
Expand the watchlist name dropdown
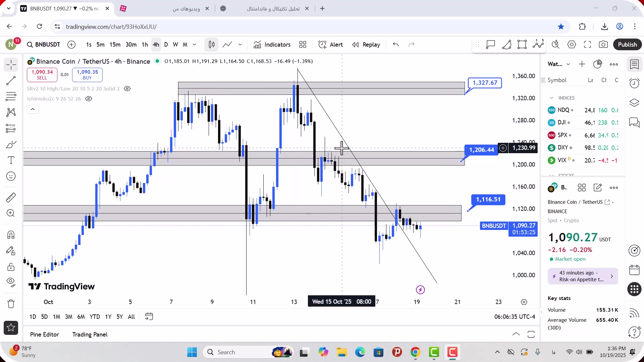click(x=568, y=64)
